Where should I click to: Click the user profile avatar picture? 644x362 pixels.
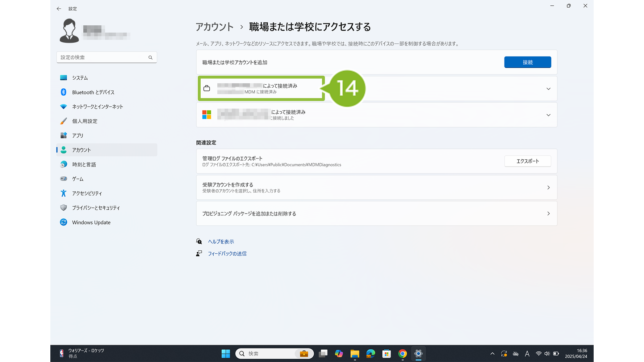69,31
